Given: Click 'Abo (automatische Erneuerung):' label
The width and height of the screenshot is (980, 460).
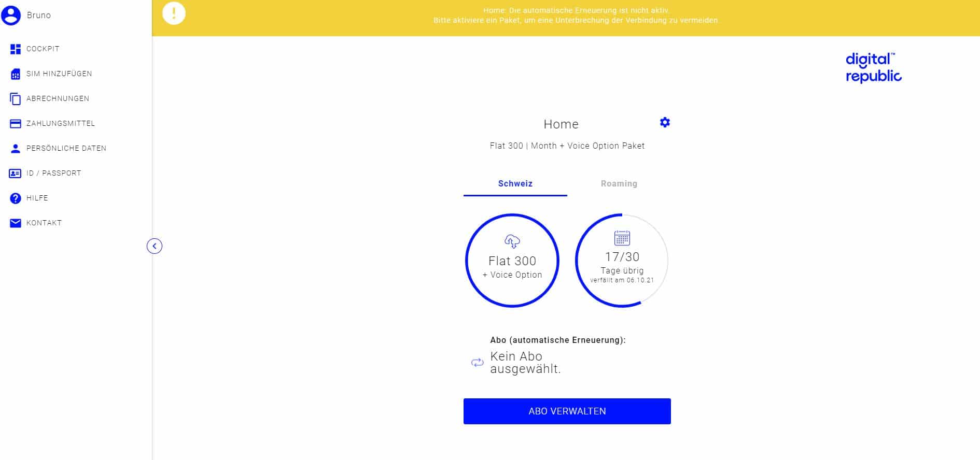Looking at the screenshot, I should coord(558,340).
